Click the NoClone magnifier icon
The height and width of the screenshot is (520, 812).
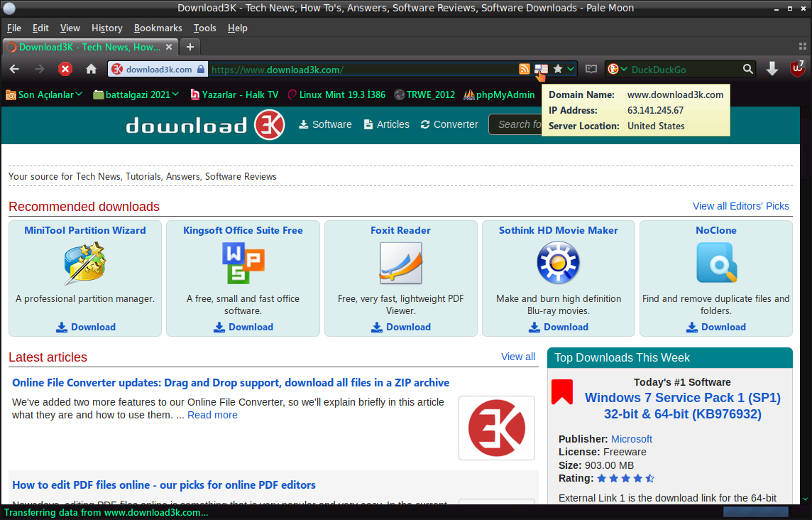click(716, 264)
